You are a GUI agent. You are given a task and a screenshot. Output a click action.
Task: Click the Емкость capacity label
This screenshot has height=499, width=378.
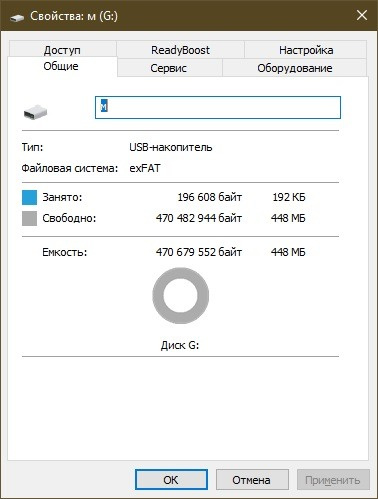(x=65, y=252)
